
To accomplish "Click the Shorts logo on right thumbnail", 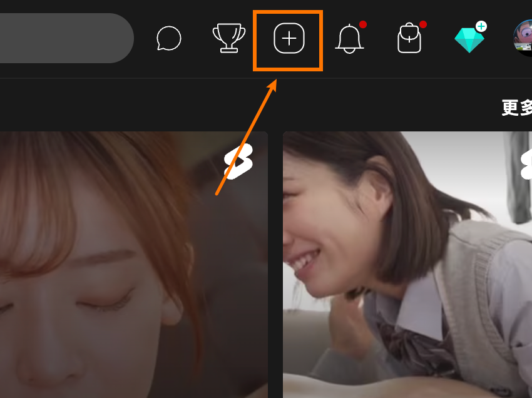I will 525,164.
